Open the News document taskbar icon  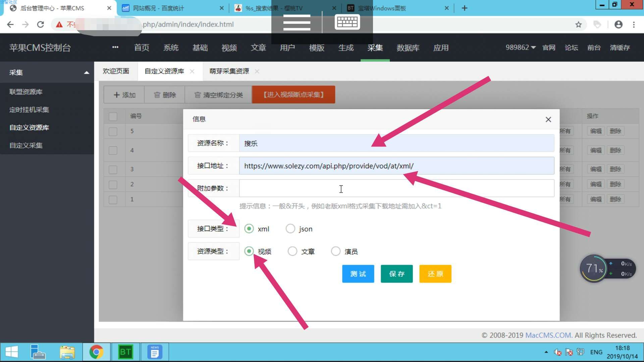tap(155, 352)
